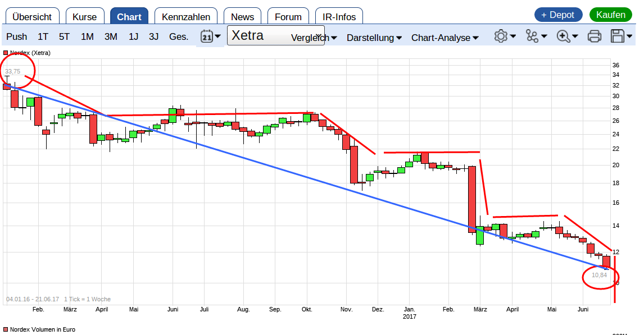Go to the News tab
This screenshot has height=335, width=644.
pyautogui.click(x=242, y=17)
